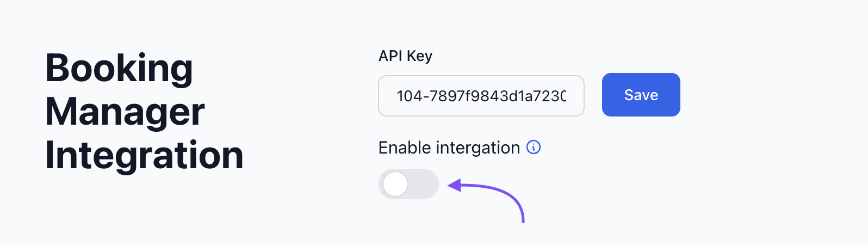Click the word Integration in the heading
Screen dimensions: 868x245
click(144, 155)
